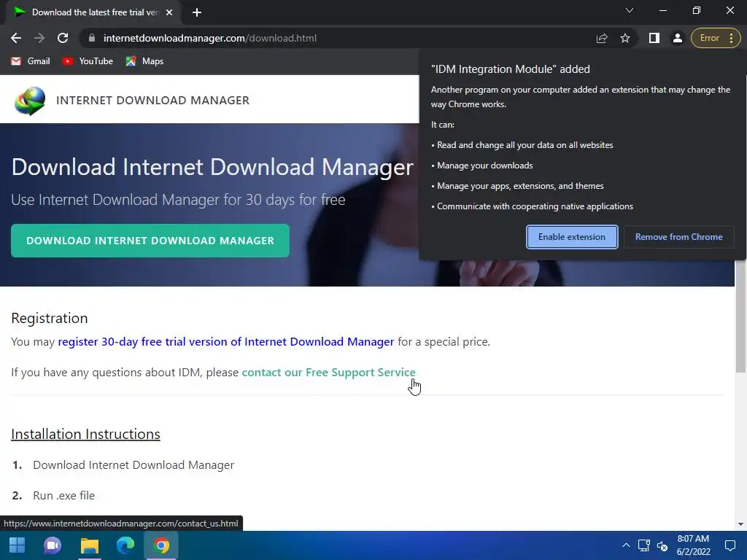
Task: Click the address bar URL field
Action: 333,38
